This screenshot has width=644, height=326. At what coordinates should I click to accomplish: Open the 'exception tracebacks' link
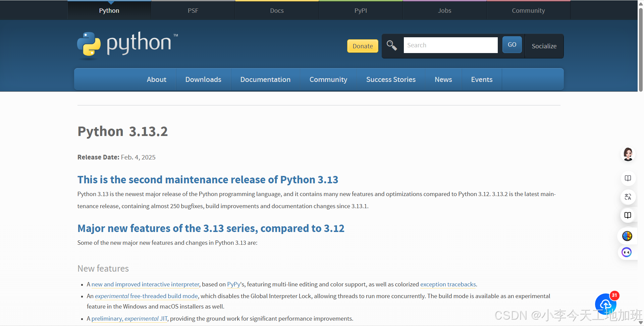[448, 284]
